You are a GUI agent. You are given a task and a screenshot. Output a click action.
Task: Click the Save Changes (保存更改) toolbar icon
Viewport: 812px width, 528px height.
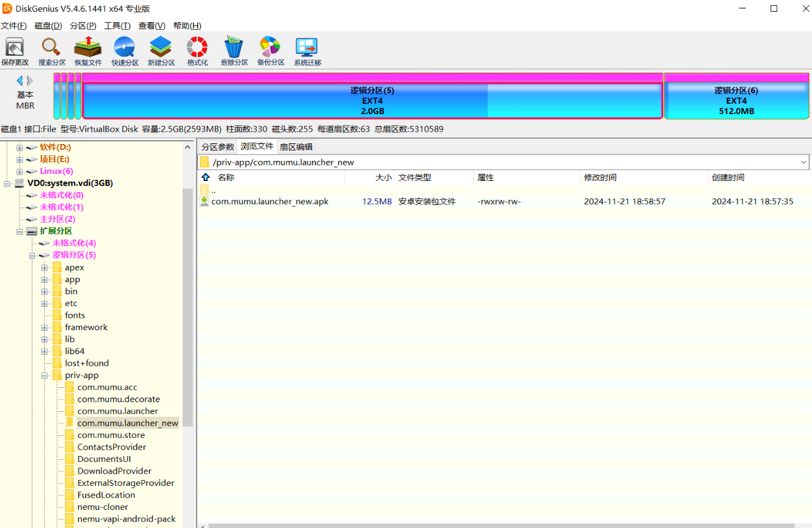point(15,52)
